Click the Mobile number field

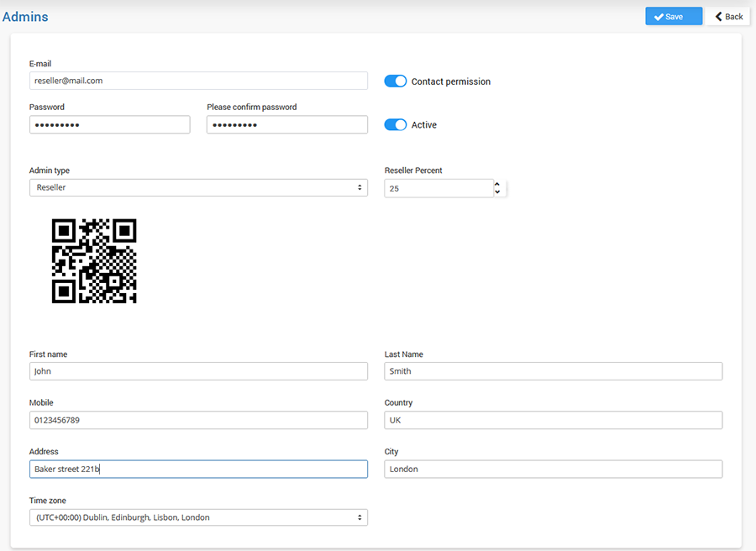click(x=198, y=420)
